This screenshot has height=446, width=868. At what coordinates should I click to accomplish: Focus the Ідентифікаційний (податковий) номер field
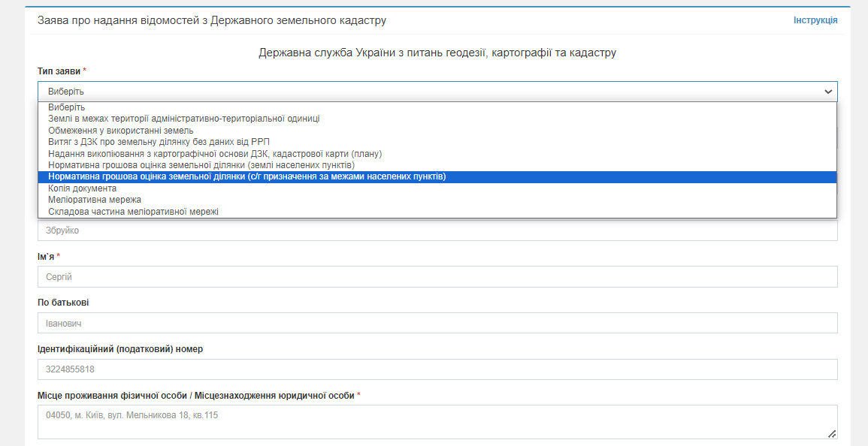[x=437, y=369]
